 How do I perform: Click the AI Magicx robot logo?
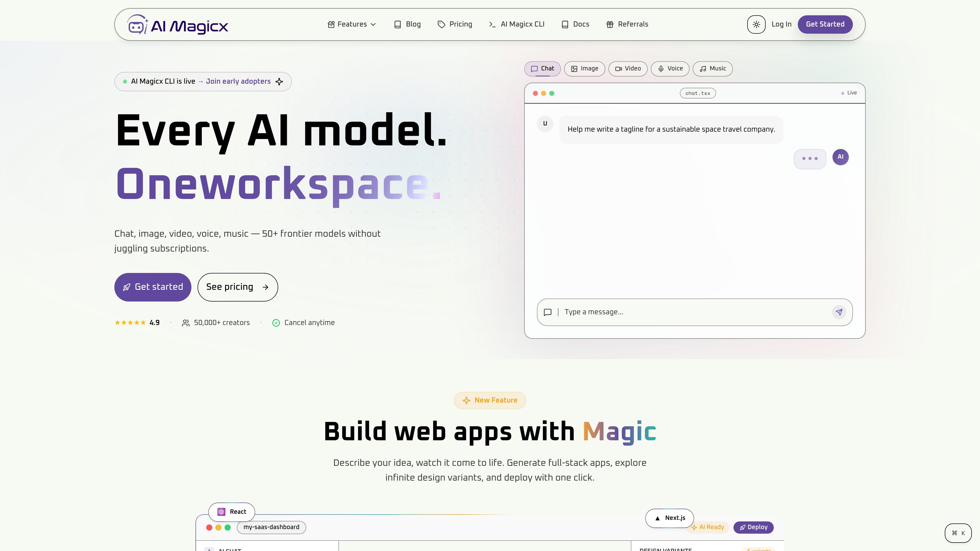pyautogui.click(x=177, y=25)
